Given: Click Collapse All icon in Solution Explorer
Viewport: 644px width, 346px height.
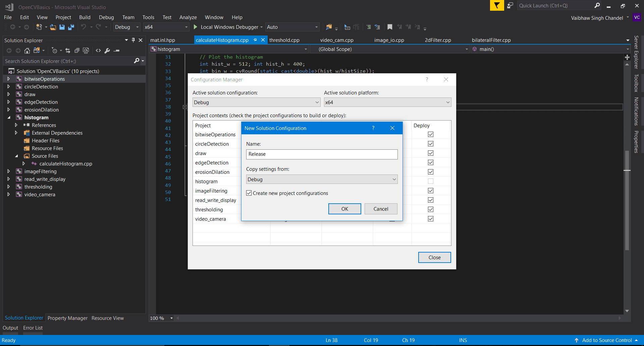Looking at the screenshot, I should coord(77,51).
